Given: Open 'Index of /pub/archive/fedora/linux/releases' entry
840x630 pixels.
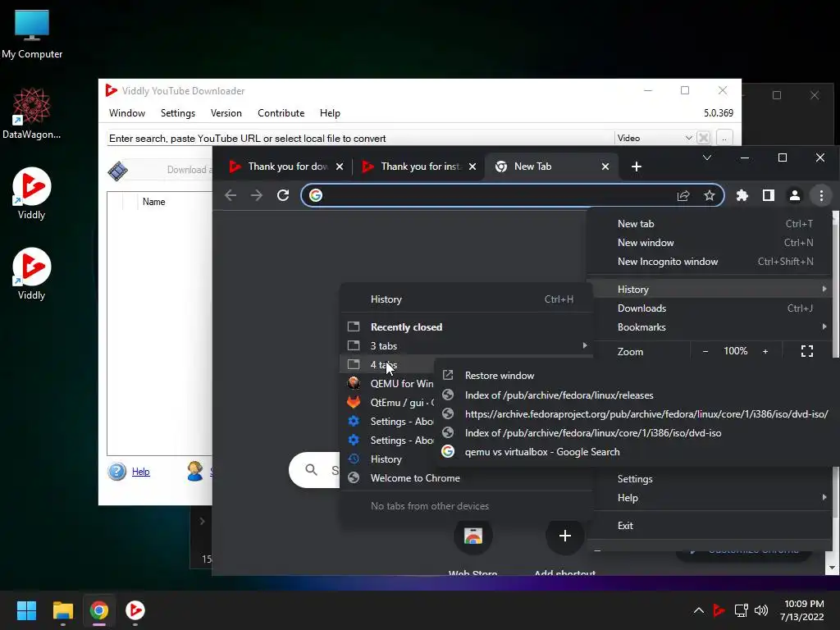Looking at the screenshot, I should (637, 395).
